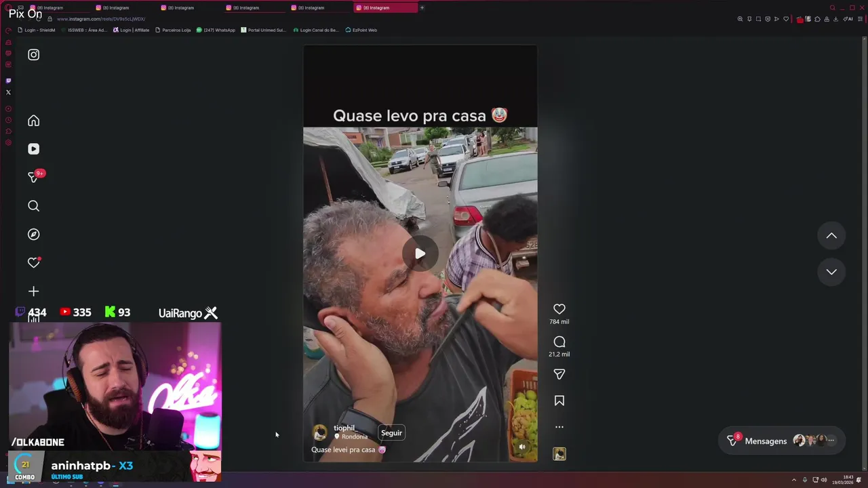Open Parceiros Lojja bookmark
Screen dimensions: 868x488
pos(173,30)
